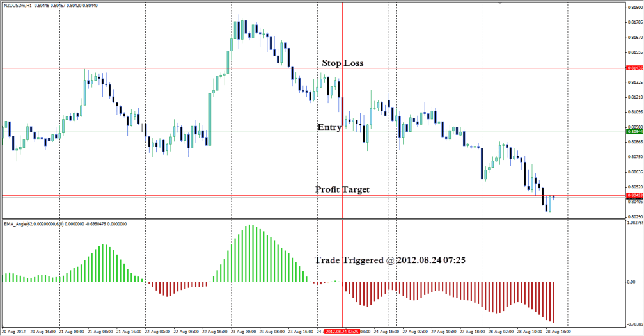Click the '22 Aug 00:00' time axis label
644x336 pixels.
[158, 332]
